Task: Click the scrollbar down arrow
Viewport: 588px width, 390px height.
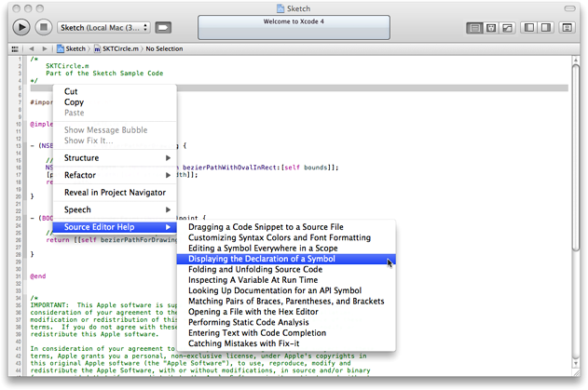Action: pyautogui.click(x=576, y=363)
